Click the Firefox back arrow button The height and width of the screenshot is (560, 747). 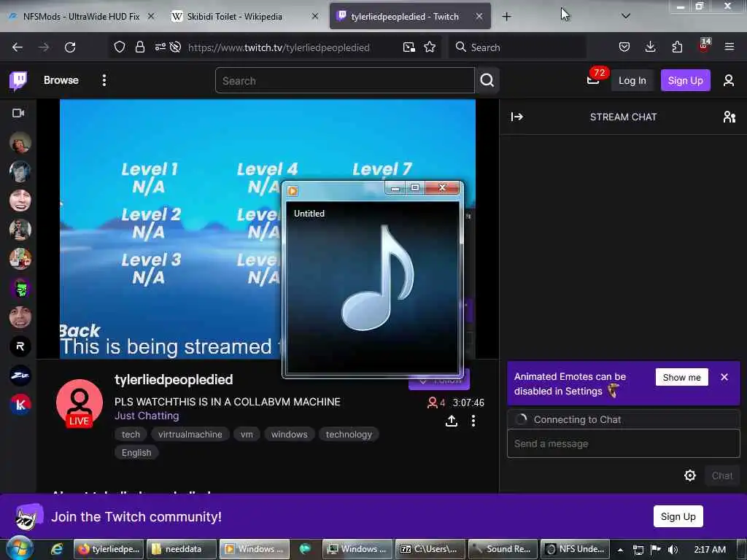click(18, 47)
